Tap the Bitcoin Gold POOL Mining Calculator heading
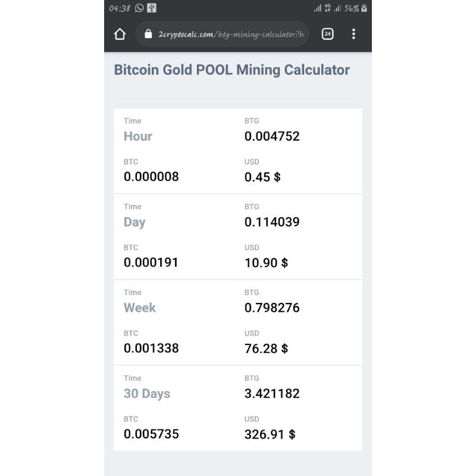The height and width of the screenshot is (476, 476). (x=231, y=70)
